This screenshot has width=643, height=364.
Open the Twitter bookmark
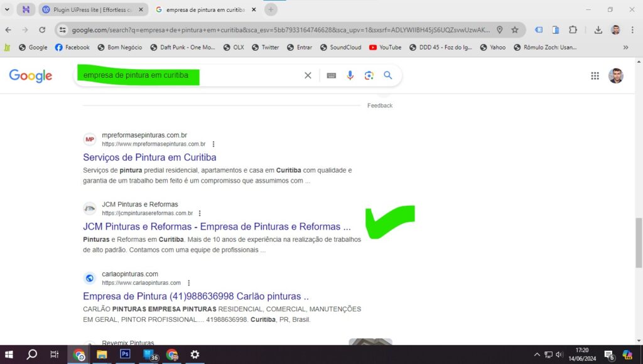pos(266,48)
